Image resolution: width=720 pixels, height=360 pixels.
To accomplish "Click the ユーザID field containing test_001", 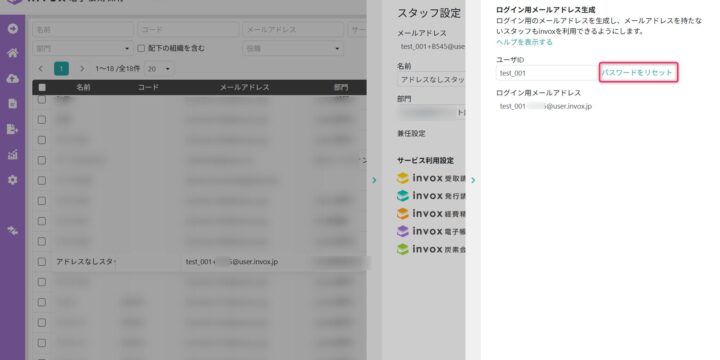I will (x=546, y=73).
